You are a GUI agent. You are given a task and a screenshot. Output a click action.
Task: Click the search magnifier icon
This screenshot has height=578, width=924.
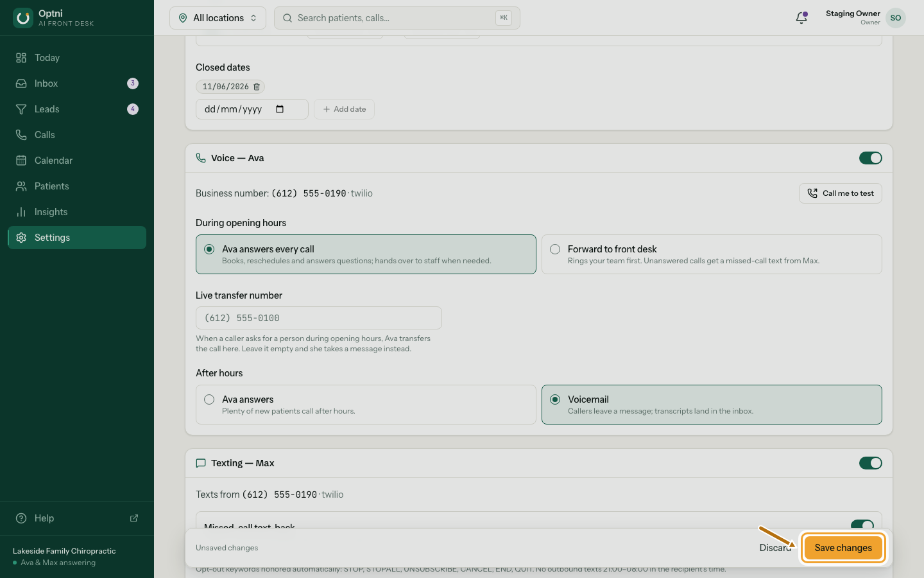pyautogui.click(x=287, y=18)
